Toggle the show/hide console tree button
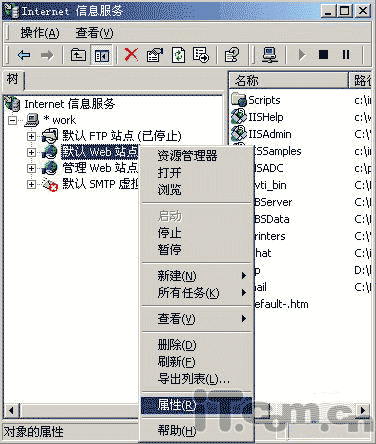The image size is (376, 444). (x=101, y=55)
